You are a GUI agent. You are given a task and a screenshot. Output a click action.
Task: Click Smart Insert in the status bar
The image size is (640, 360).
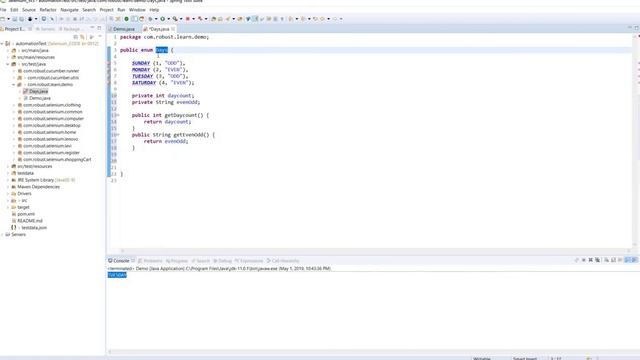click(525, 358)
